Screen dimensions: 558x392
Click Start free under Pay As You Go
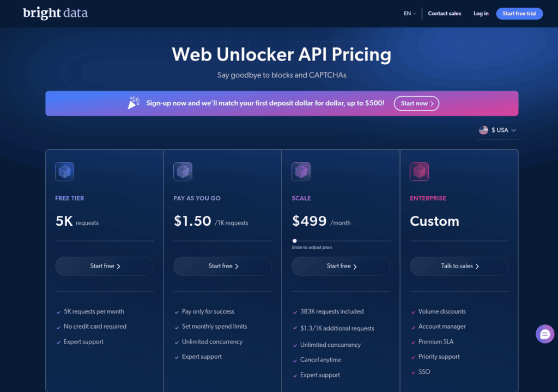tap(223, 266)
